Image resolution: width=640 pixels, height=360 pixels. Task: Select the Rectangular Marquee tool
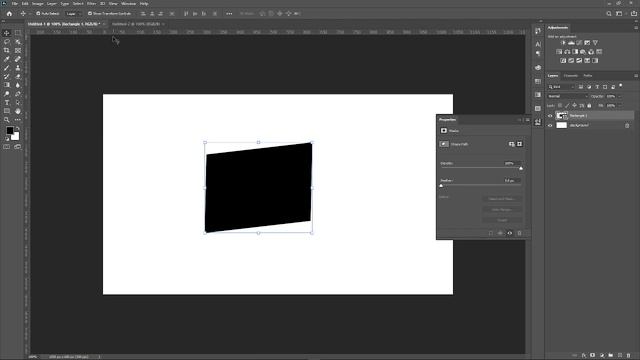coord(18,33)
